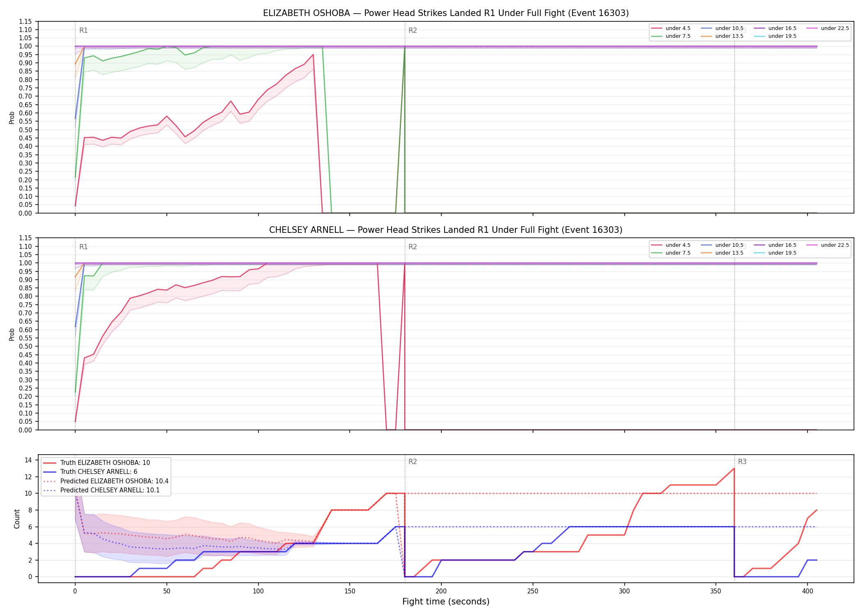Click the x-axis tick label '50'
Image resolution: width=863 pixels, height=616 pixels.
pyautogui.click(x=166, y=591)
